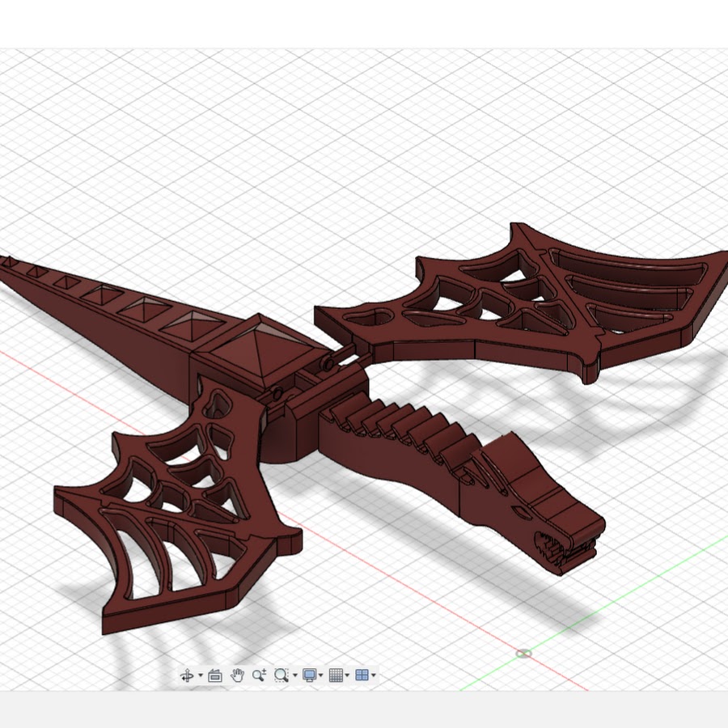Expand the Zoom Window options arrow
This screenshot has height=728, width=728.
[294, 675]
